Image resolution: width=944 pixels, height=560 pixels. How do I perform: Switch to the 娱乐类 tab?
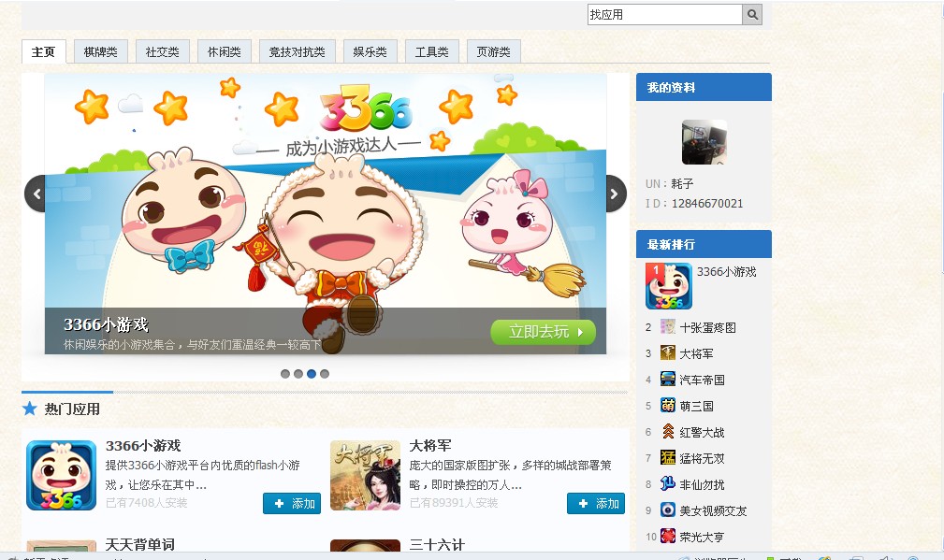click(370, 51)
